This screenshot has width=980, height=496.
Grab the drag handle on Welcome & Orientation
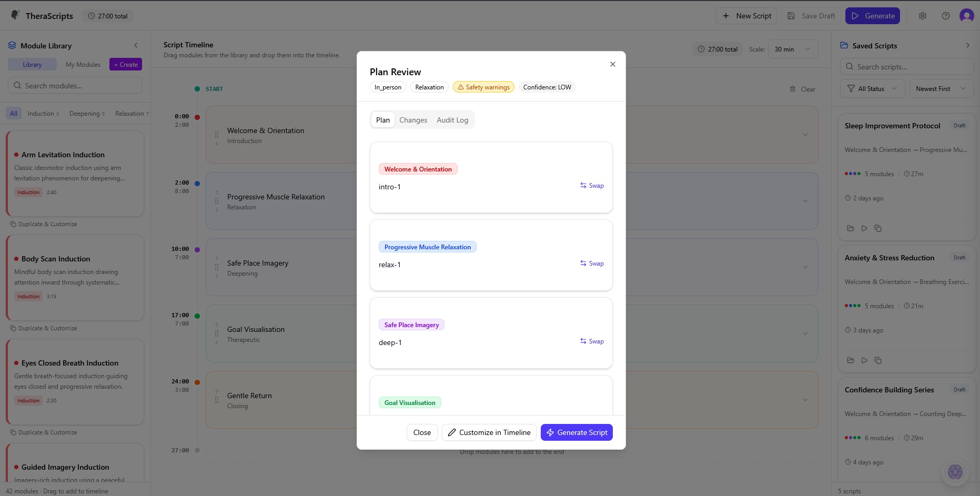[x=216, y=135]
